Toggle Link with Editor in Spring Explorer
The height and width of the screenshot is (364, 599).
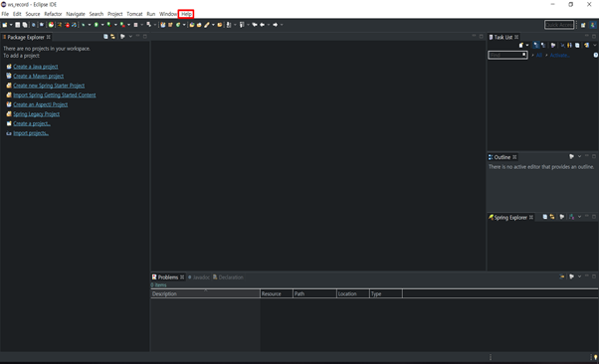click(x=552, y=217)
